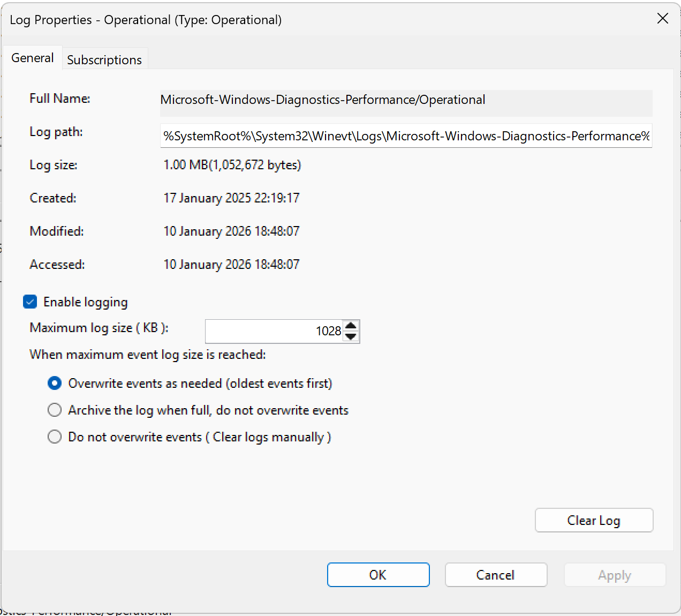Click the Clear Log button
Image resolution: width=681 pixels, height=616 pixels.
tap(594, 520)
